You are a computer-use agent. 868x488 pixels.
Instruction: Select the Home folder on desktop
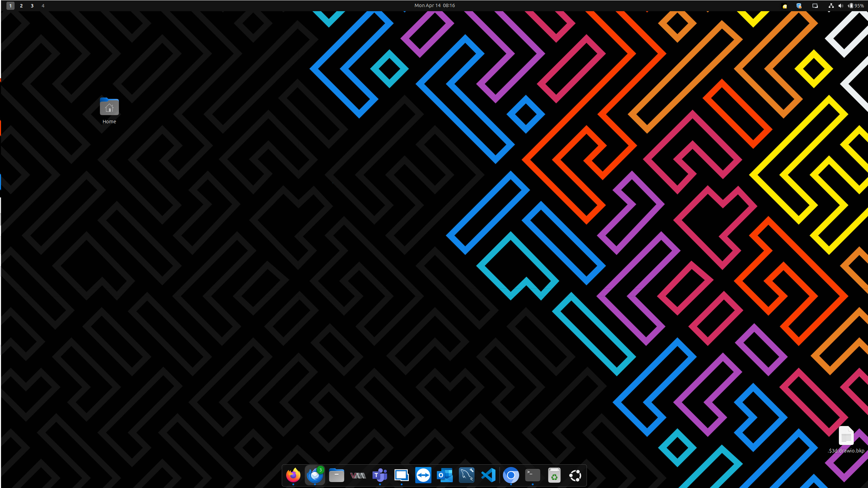109,107
